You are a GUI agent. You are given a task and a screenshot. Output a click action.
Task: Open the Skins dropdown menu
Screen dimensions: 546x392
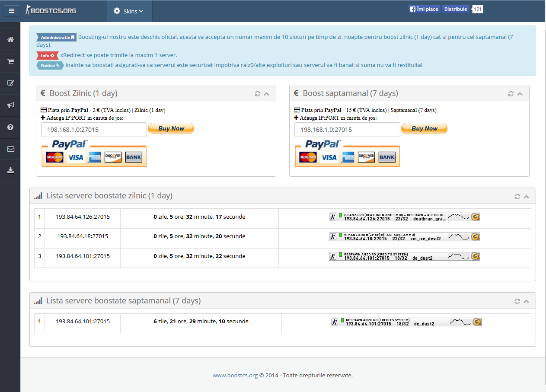point(129,11)
